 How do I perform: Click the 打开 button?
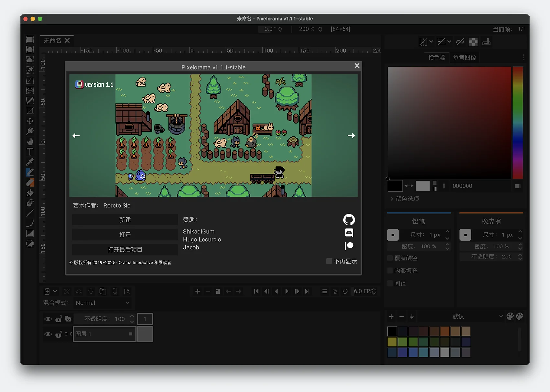[125, 235]
